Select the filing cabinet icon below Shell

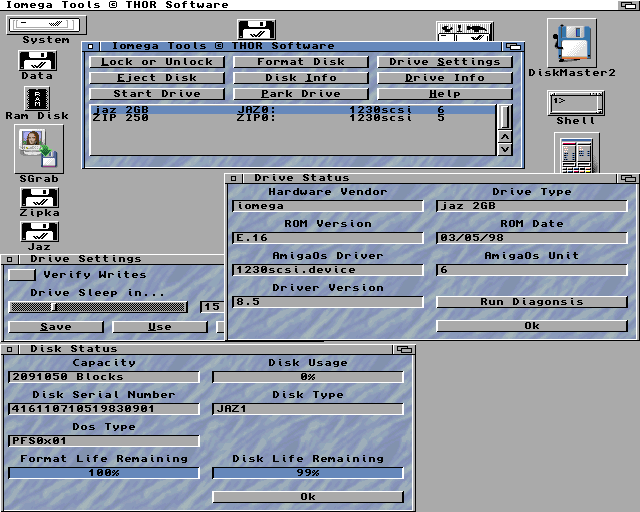coord(577,153)
